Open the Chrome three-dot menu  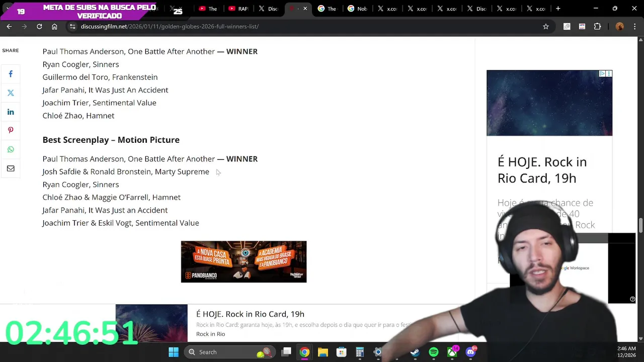pyautogui.click(x=634, y=26)
